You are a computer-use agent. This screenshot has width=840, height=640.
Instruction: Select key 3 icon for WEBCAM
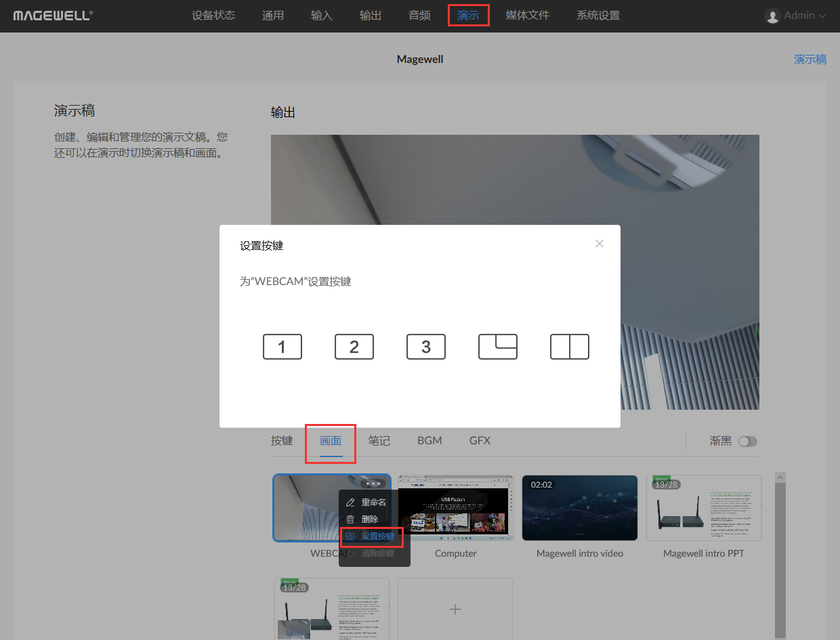(x=425, y=347)
